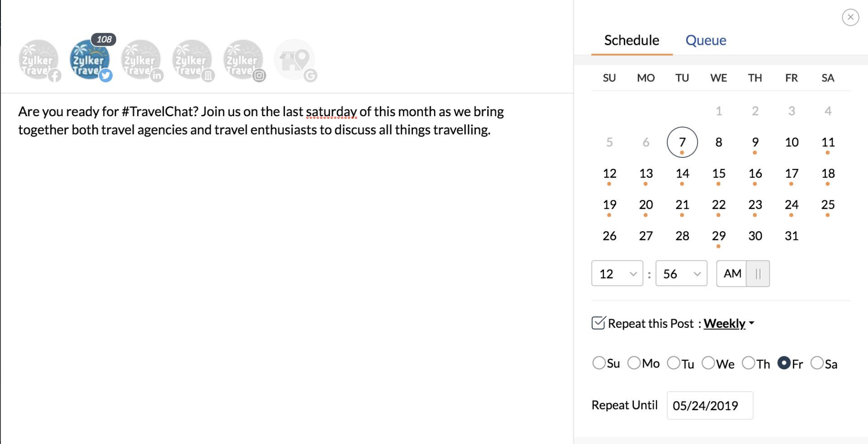Toggle the AM/PM time switch

click(x=757, y=274)
